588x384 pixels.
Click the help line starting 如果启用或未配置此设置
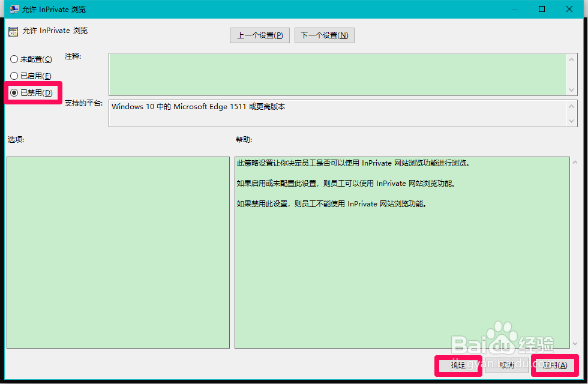346,184
